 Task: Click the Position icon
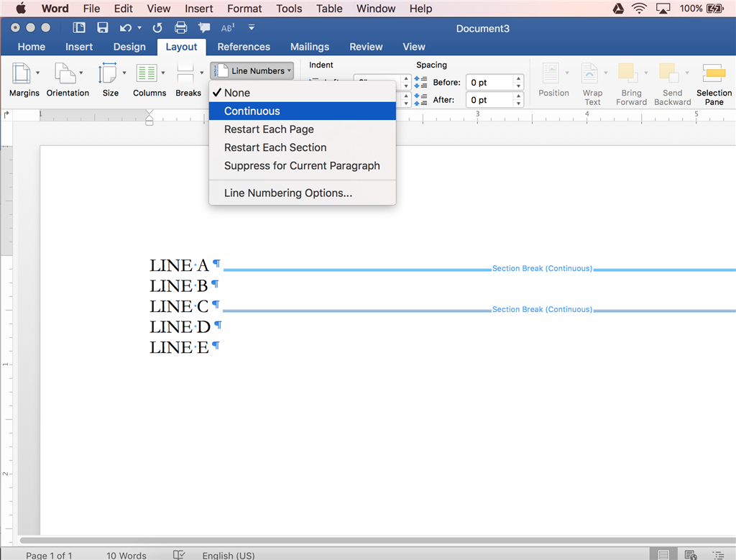coord(551,73)
